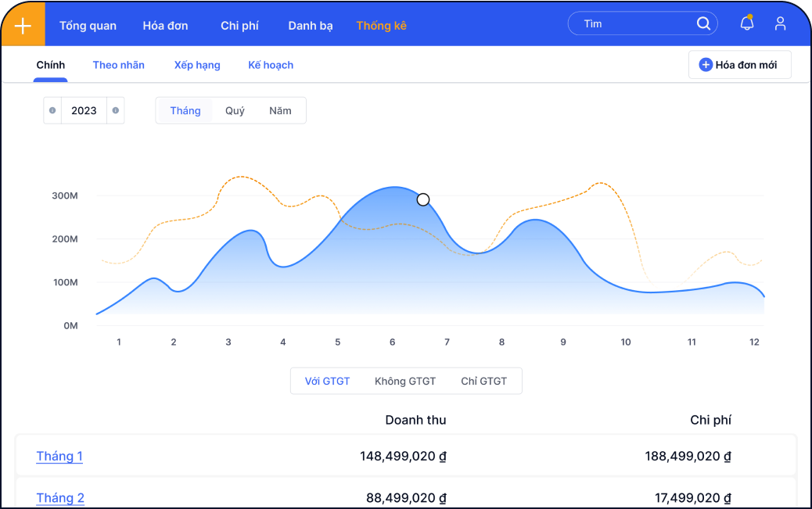This screenshot has height=509, width=812.
Task: Click next year arrow beside 2023
Action: pyautogui.click(x=115, y=110)
